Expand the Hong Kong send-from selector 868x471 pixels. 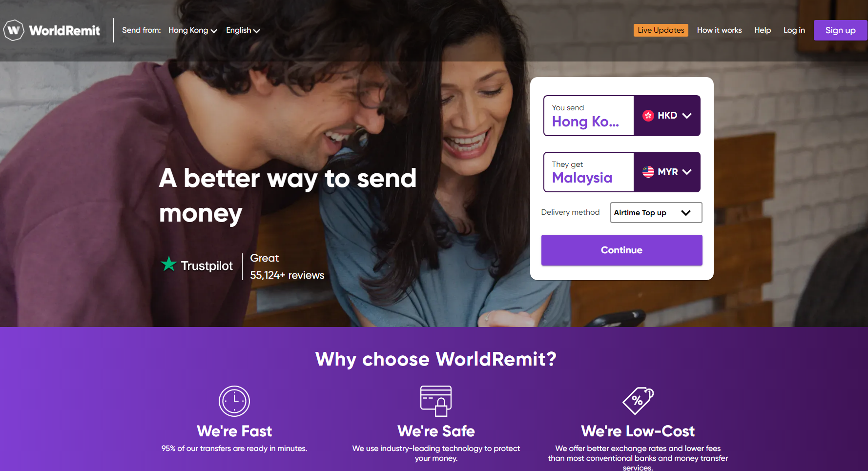pyautogui.click(x=192, y=30)
